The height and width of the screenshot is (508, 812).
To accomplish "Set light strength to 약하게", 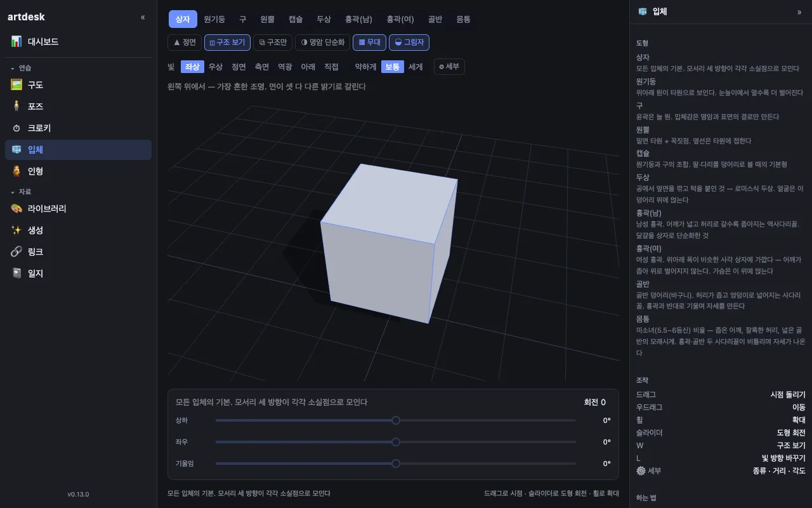I will coord(365,67).
